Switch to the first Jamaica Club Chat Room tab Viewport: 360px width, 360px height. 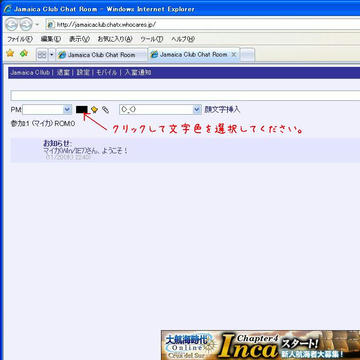pyautogui.click(x=101, y=55)
